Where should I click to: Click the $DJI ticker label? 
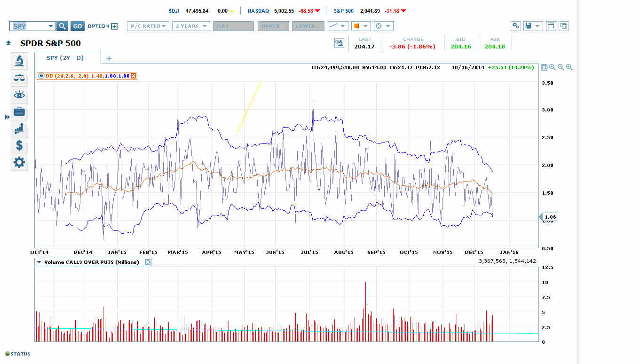click(174, 10)
